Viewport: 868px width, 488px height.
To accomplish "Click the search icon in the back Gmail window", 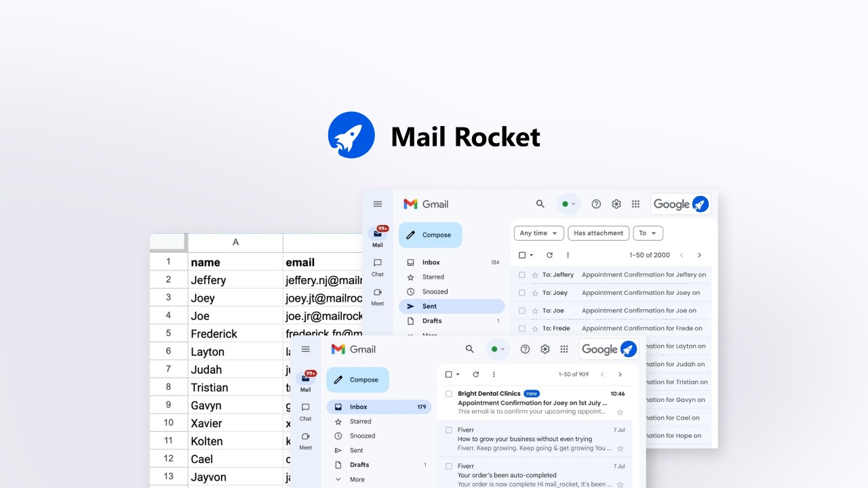I will click(x=540, y=203).
